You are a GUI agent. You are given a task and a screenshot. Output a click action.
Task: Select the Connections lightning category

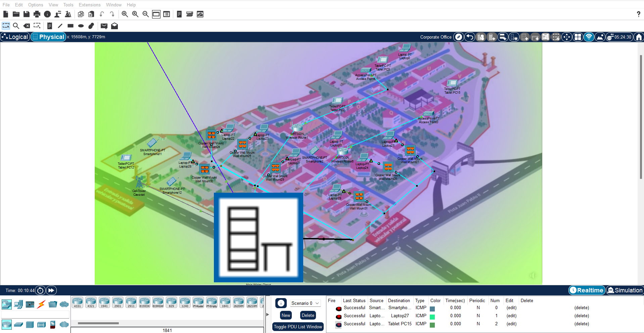(x=41, y=304)
